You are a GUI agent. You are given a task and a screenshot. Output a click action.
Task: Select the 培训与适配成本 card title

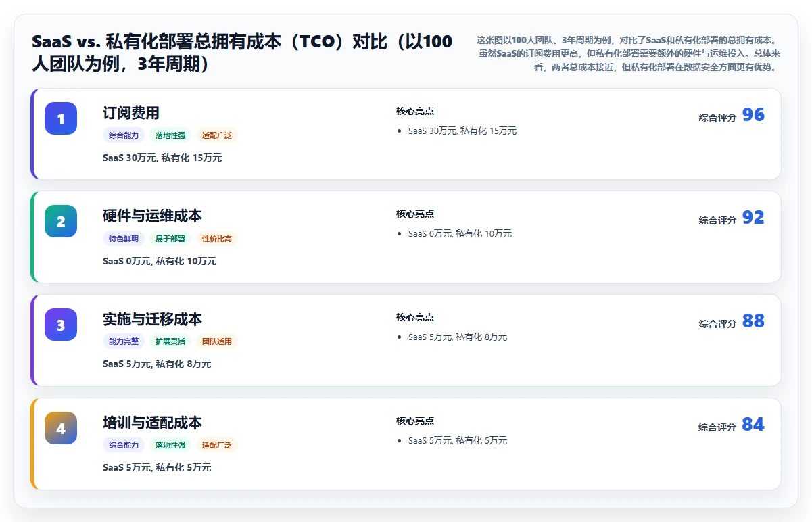click(152, 423)
